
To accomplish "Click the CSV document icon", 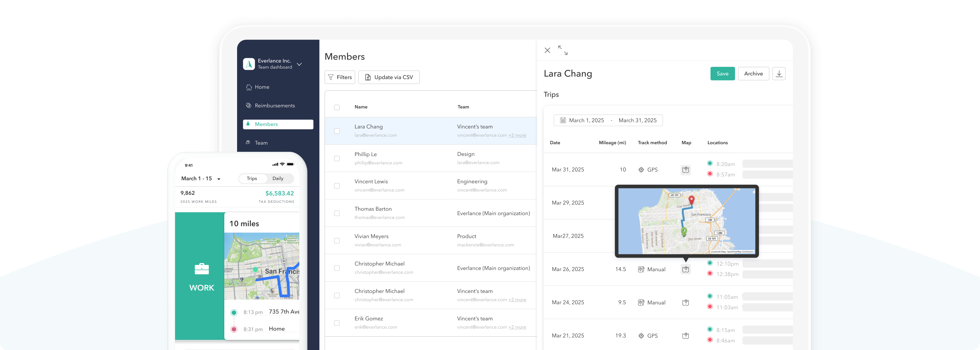I will [367, 77].
